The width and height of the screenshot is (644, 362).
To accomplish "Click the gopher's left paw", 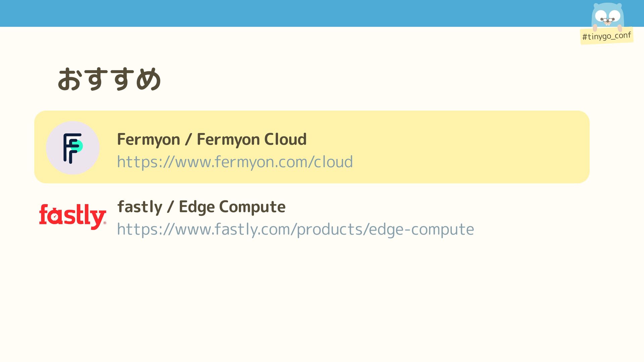I will coord(595,27).
